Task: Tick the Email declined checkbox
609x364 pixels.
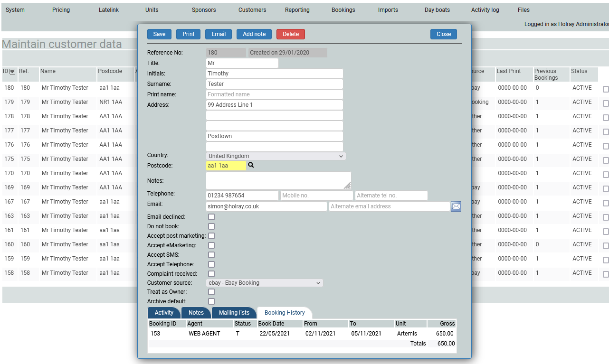Action: click(211, 217)
